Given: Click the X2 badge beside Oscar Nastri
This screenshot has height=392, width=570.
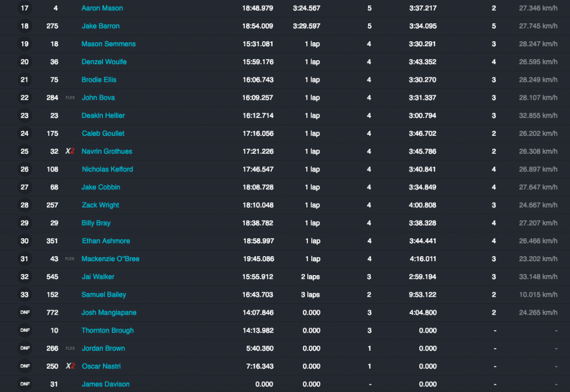Looking at the screenshot, I should [x=70, y=366].
